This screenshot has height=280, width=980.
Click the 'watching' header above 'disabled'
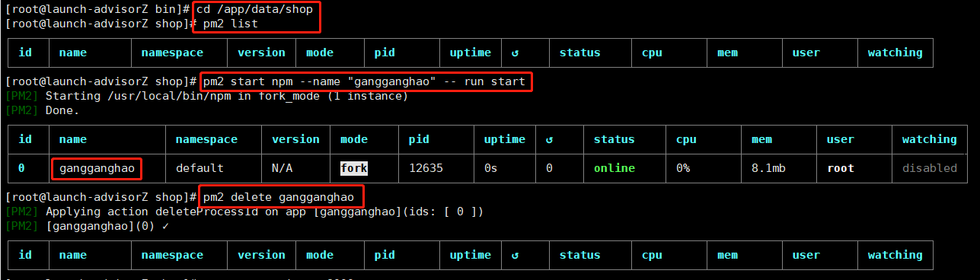click(x=930, y=139)
